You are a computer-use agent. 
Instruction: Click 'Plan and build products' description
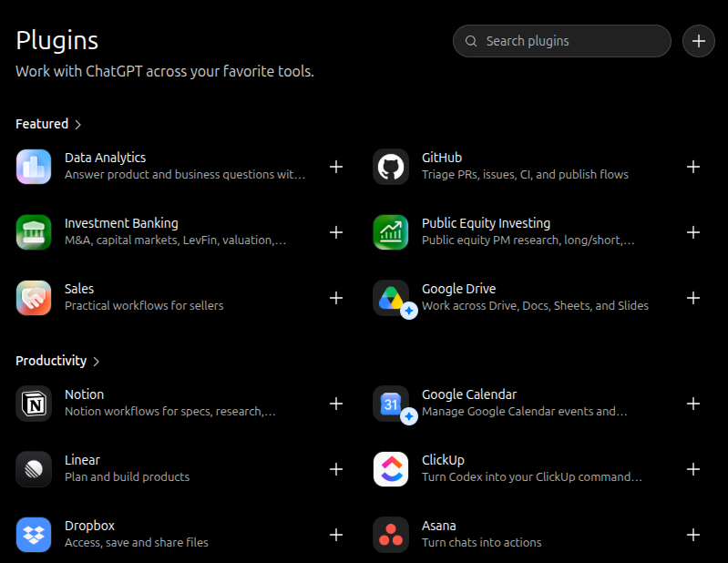click(127, 476)
